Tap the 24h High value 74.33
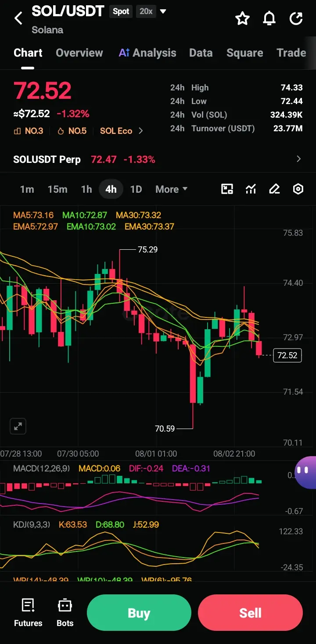This screenshot has width=316, height=644. [x=292, y=88]
